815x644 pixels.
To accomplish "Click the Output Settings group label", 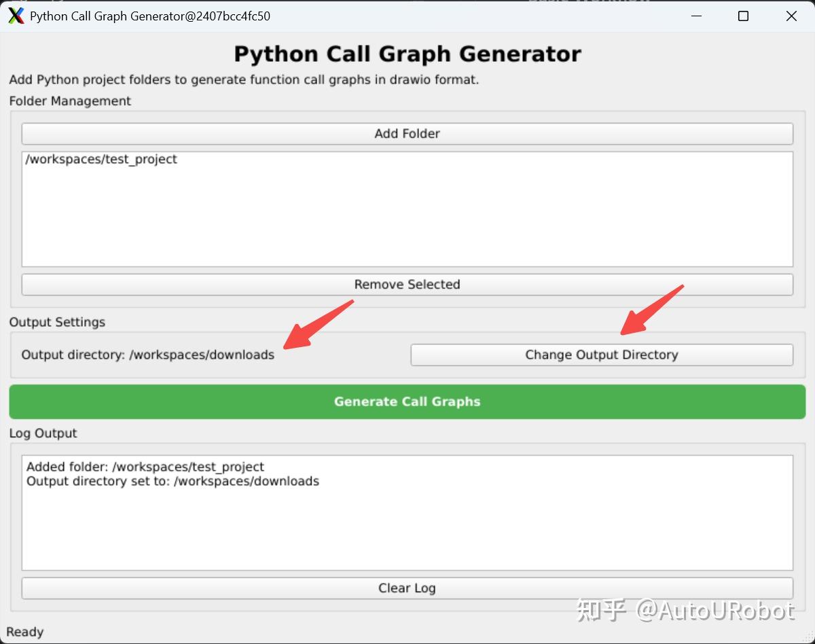I will coord(57,322).
